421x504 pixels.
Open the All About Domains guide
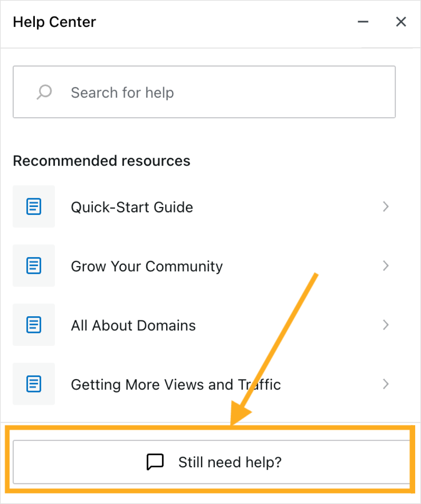click(x=133, y=325)
